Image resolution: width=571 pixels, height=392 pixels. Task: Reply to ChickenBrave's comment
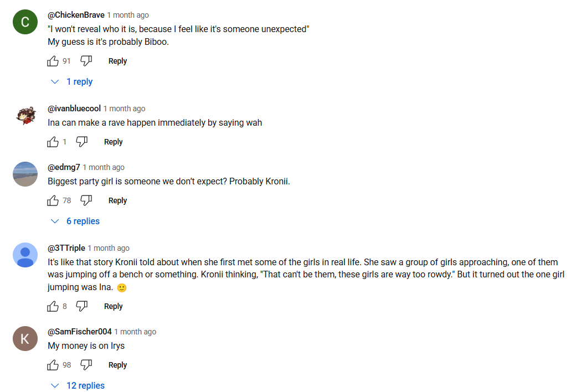[x=117, y=61]
